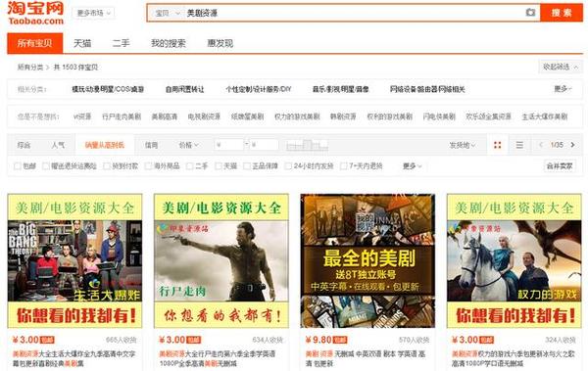Open the Big Bang Theory product thumbnail

click(75, 260)
